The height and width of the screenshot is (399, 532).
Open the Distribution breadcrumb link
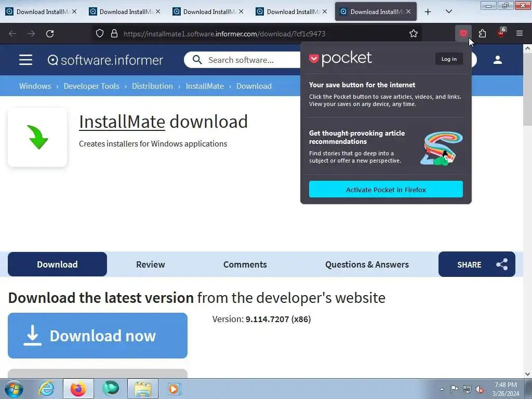coord(152,86)
